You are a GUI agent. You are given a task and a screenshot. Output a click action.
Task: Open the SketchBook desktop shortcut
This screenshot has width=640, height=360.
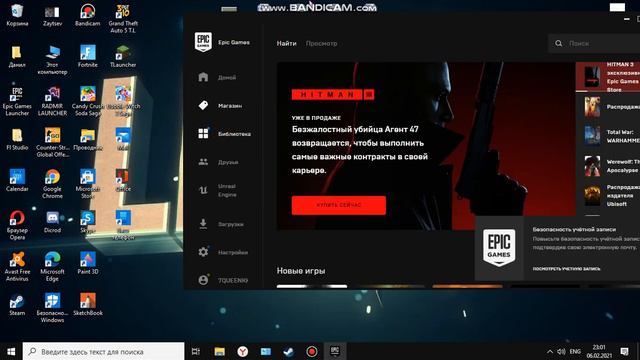(87, 305)
